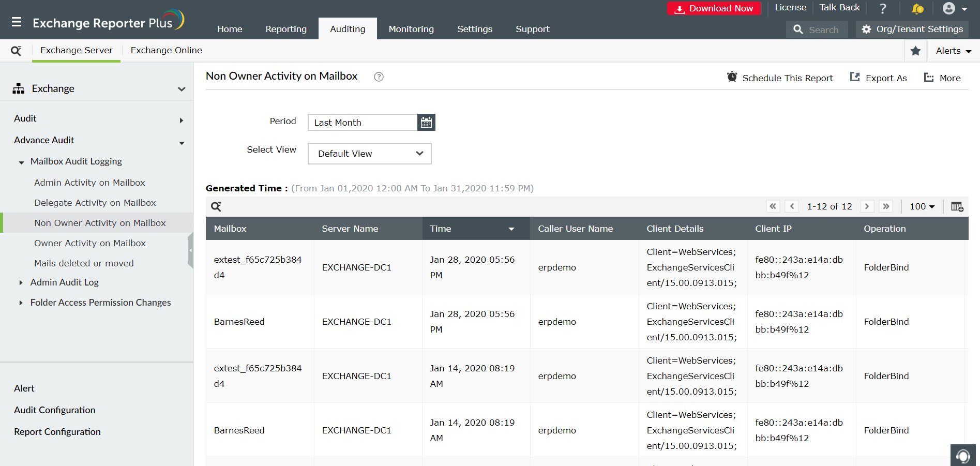The image size is (980, 466).
Task: Open the Select View dropdown
Action: pos(369,154)
